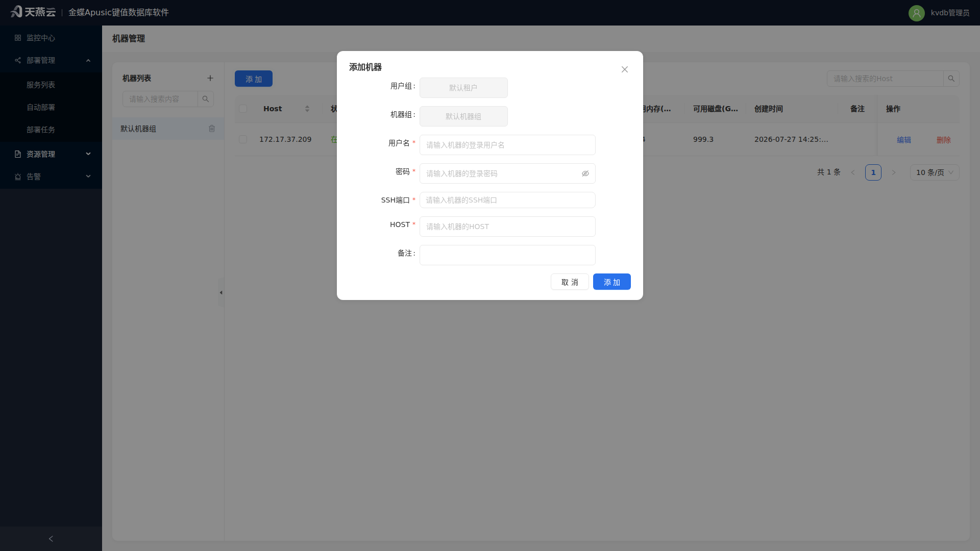Focus the 请输入搜索内容 search box
This screenshot has width=980, height=551.
click(160, 99)
